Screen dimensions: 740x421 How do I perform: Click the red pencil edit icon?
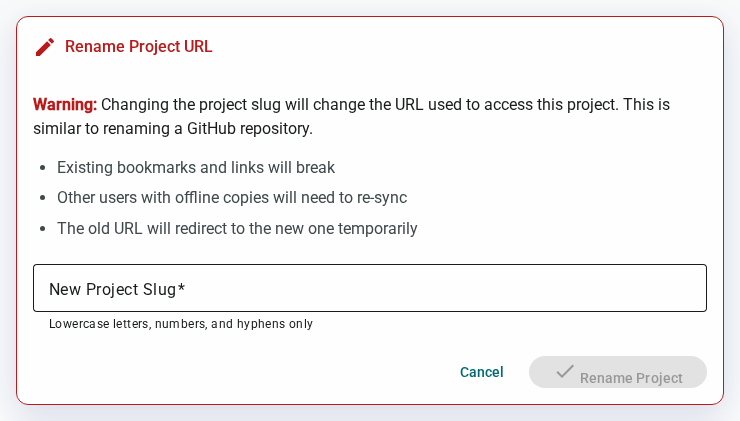pos(45,47)
